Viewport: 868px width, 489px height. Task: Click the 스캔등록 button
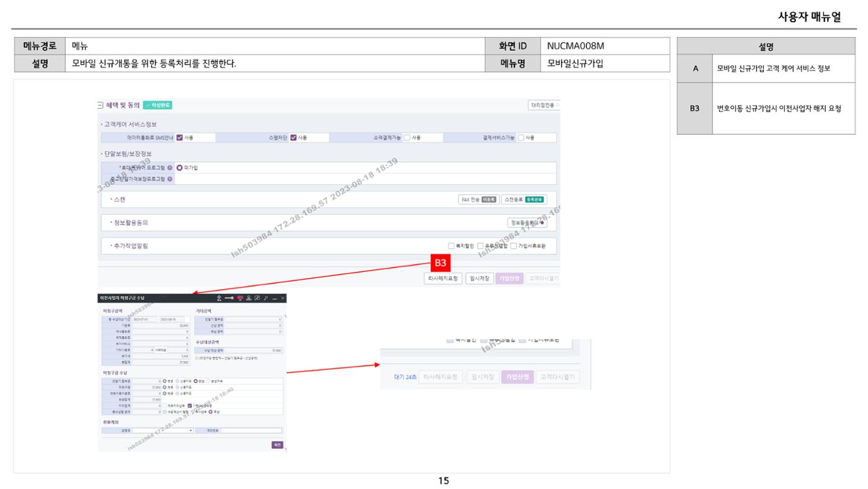(x=525, y=200)
